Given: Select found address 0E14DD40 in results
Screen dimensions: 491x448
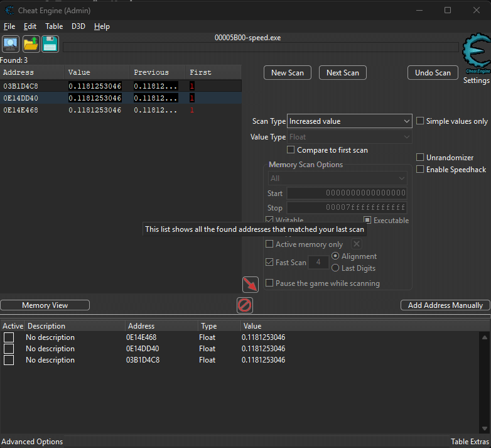Looking at the screenshot, I should (x=21, y=98).
